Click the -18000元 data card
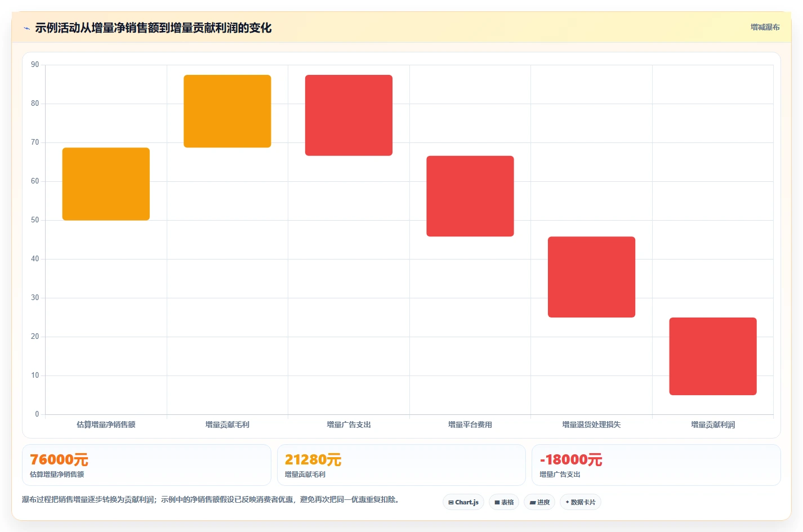Viewport: 803px width, 532px height. click(656, 465)
